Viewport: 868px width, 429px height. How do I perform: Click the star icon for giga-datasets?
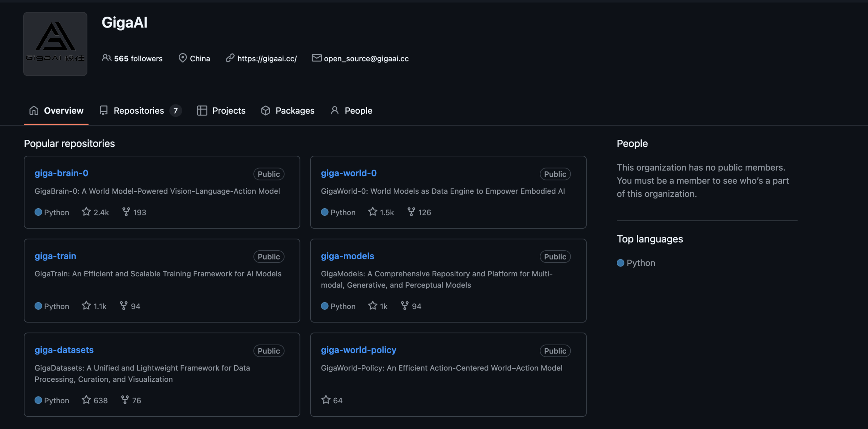point(86,400)
